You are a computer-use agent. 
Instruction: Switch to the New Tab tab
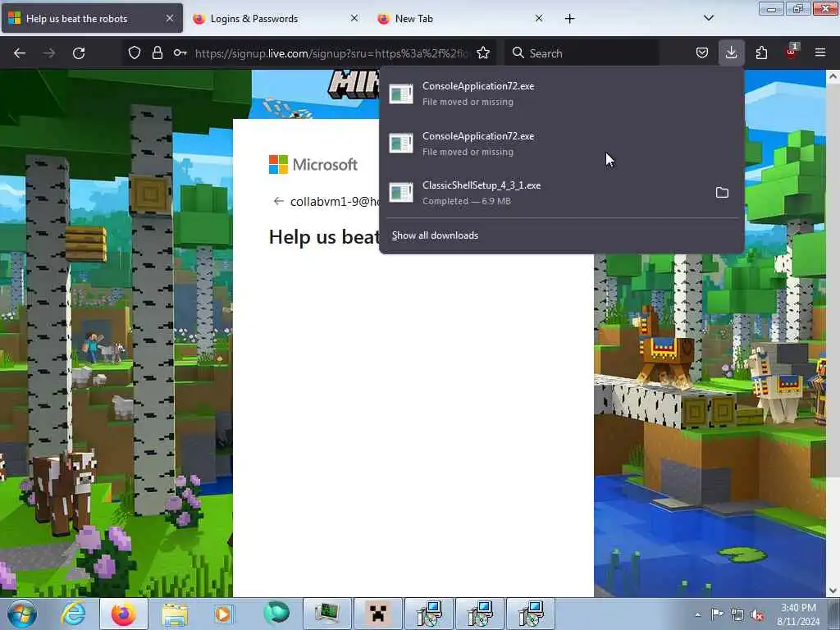click(x=459, y=19)
